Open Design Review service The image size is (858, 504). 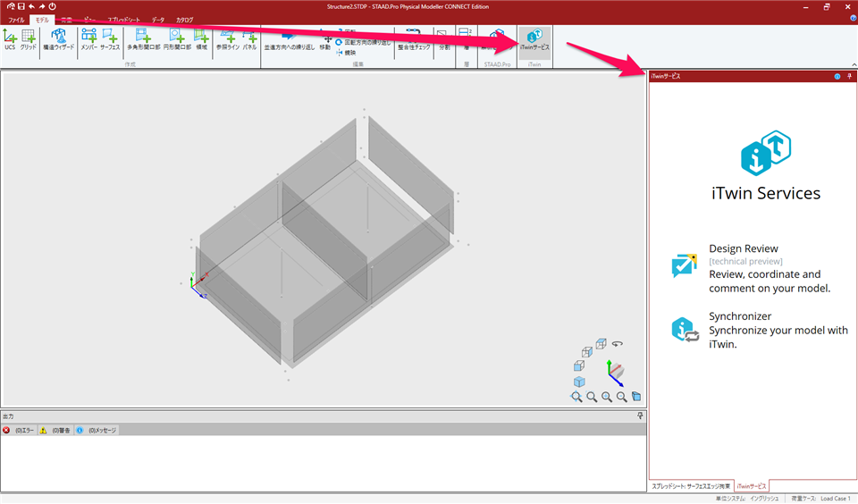759,268
